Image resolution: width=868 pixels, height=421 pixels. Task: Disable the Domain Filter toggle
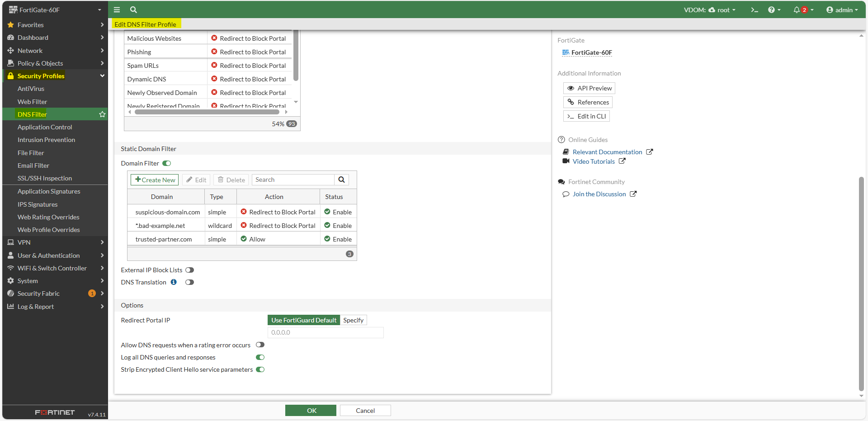click(x=167, y=163)
